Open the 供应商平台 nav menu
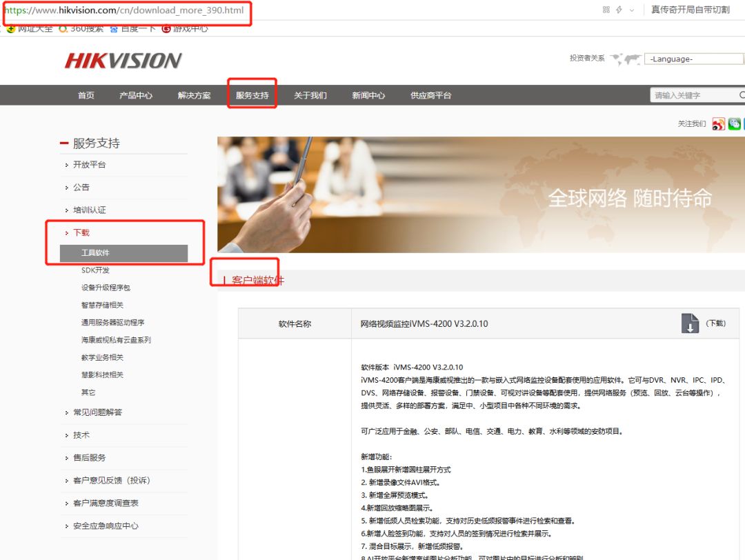Viewport: 745px width, 560px height. click(x=430, y=95)
